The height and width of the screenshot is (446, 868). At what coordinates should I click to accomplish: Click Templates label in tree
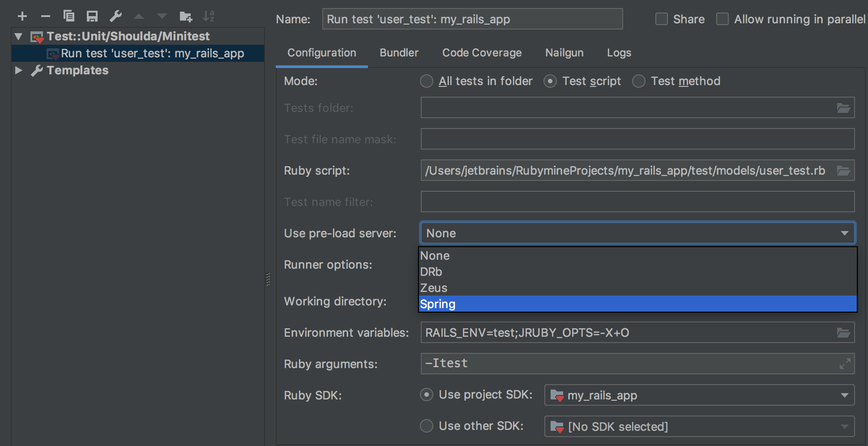(77, 70)
